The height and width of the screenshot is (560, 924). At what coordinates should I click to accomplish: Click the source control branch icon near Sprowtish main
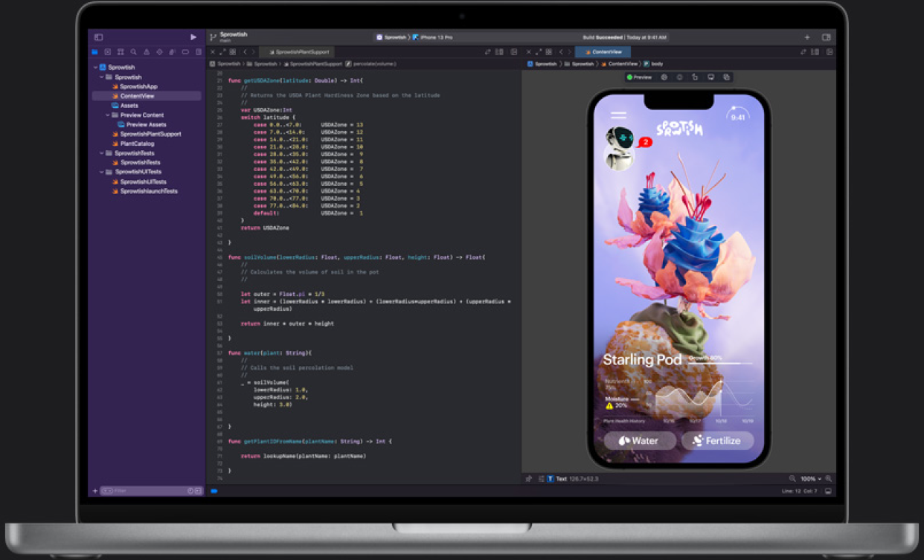coord(213,37)
